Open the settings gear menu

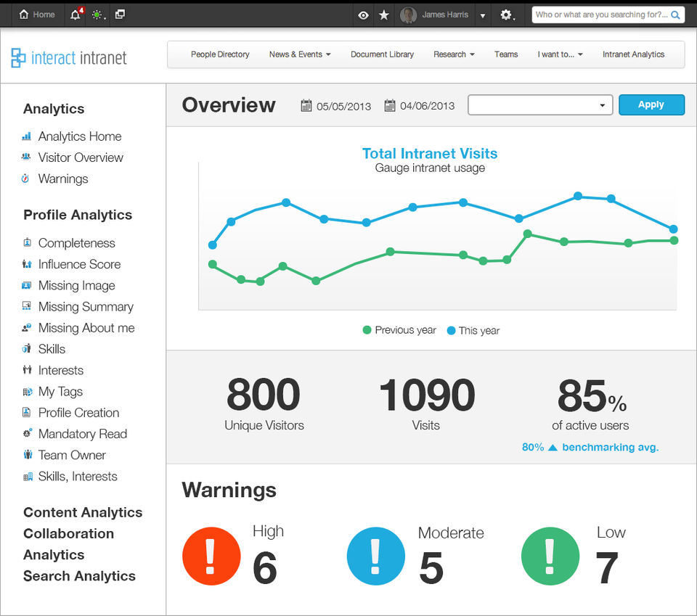pos(506,15)
